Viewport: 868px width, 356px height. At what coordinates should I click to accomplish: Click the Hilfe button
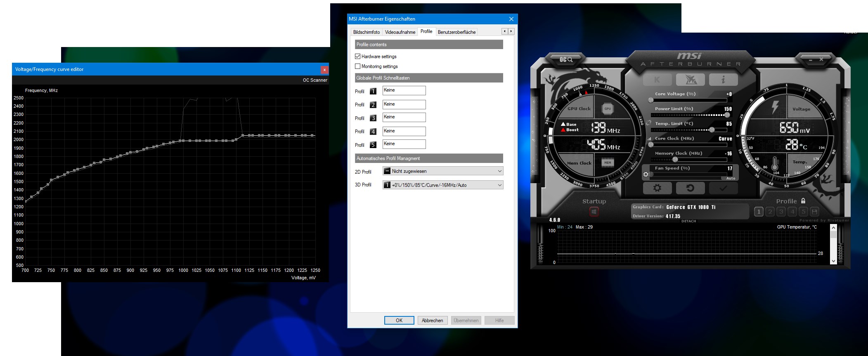[x=499, y=321]
